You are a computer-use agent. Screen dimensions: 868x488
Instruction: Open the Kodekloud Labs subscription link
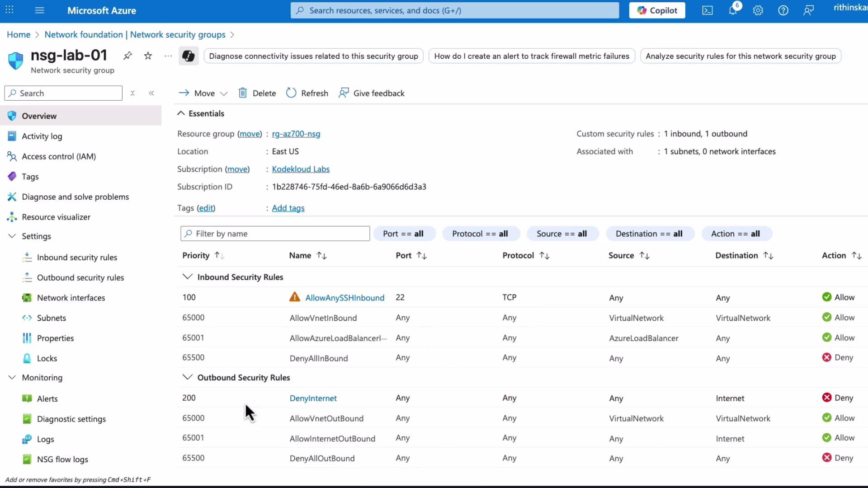tap(301, 169)
